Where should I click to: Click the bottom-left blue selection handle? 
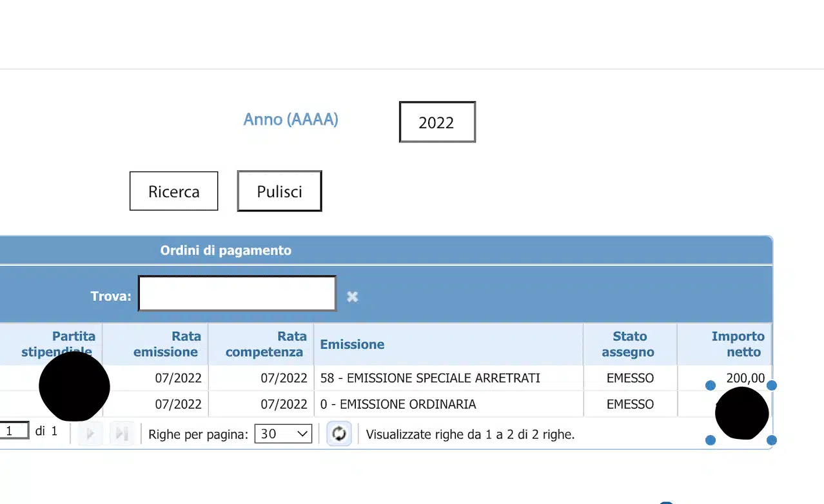(711, 440)
